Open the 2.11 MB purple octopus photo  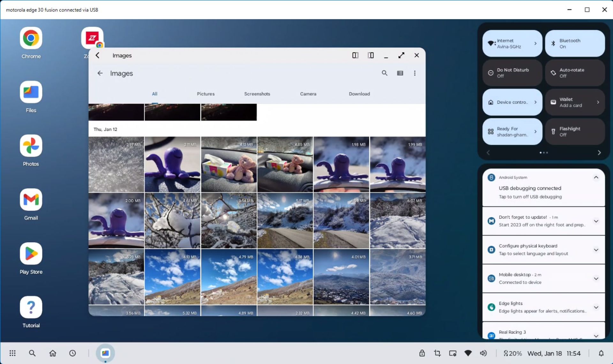172,164
